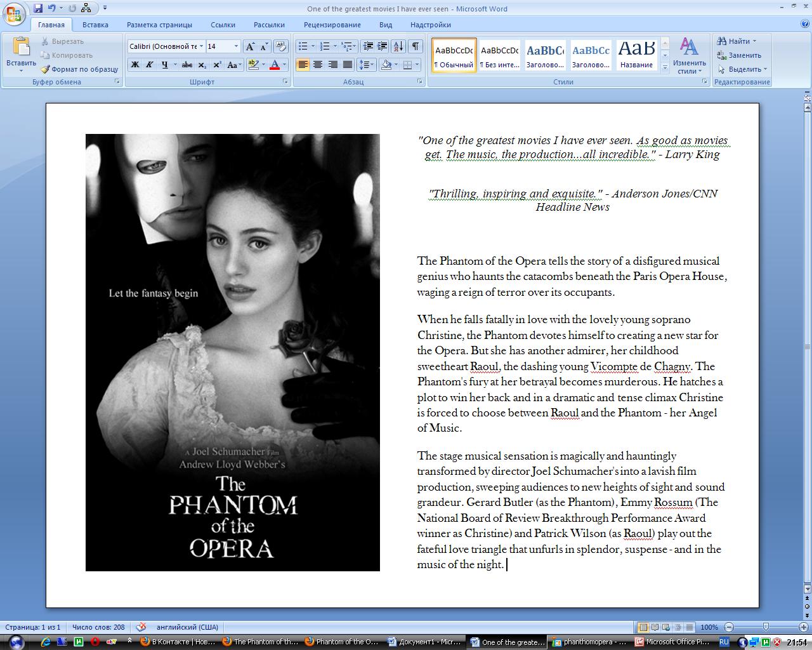
Task: Apply a numbered list
Action: (325, 46)
